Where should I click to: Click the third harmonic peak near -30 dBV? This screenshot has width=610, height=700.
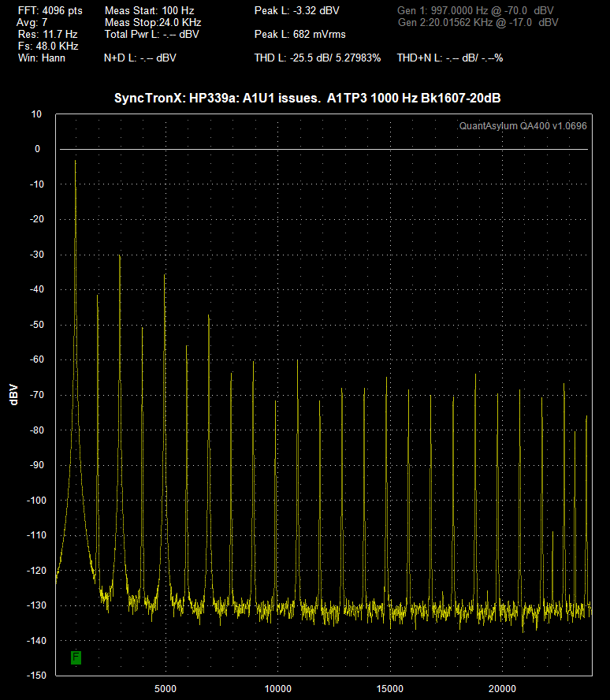[x=120, y=256]
